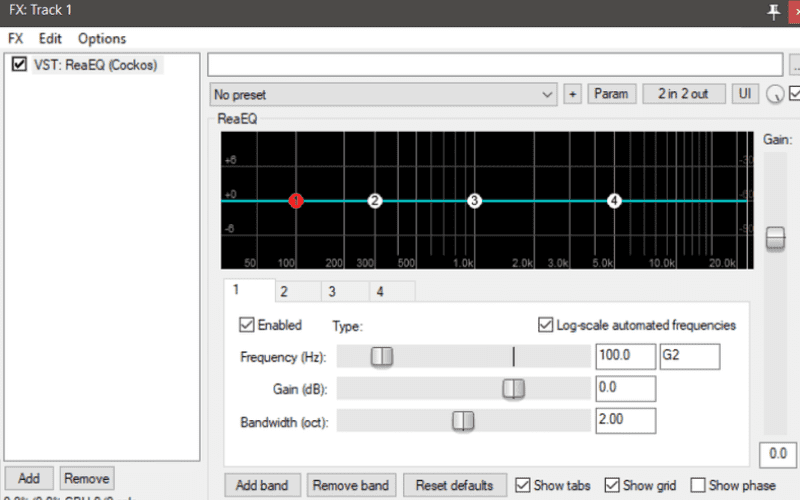Open the Options menu
Viewport: 800px width, 500px height.
coord(102,39)
